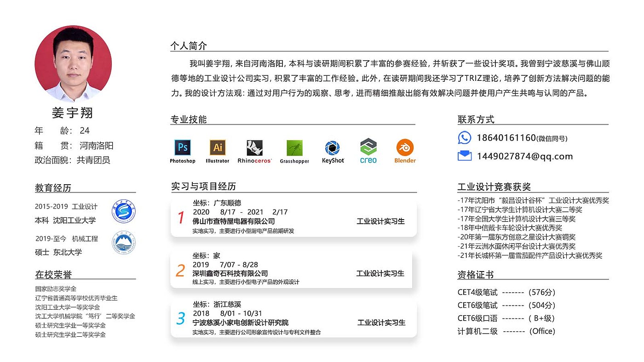Image resolution: width=644 pixels, height=362 pixels.
Task: Click the Photoshop software icon
Action: pos(183,147)
